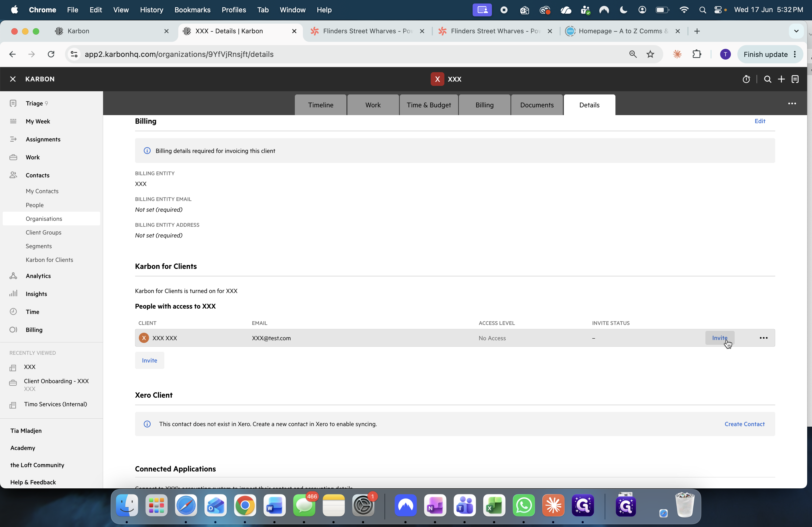Click the Xero contact info icon
This screenshot has width=812, height=527.
coord(147,424)
